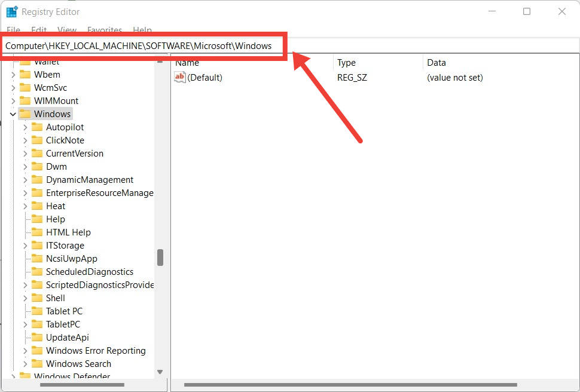
Task: Click the Windows Search folder icon
Action: tap(37, 363)
